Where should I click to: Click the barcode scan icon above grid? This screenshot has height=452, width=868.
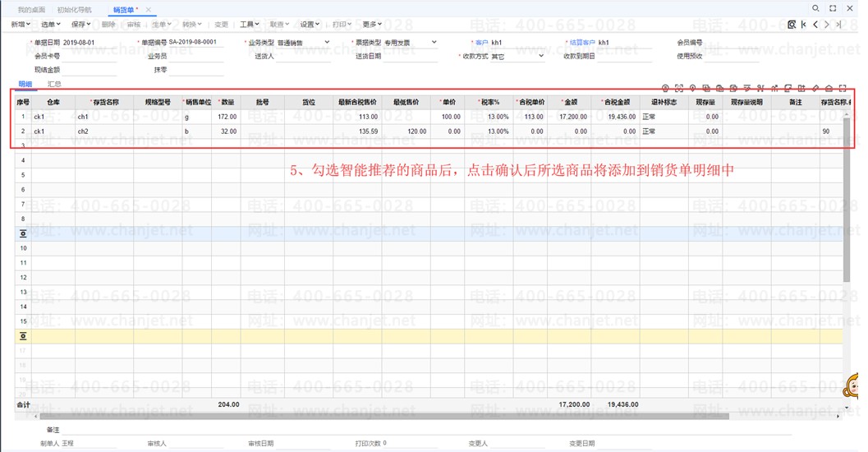coord(679,87)
